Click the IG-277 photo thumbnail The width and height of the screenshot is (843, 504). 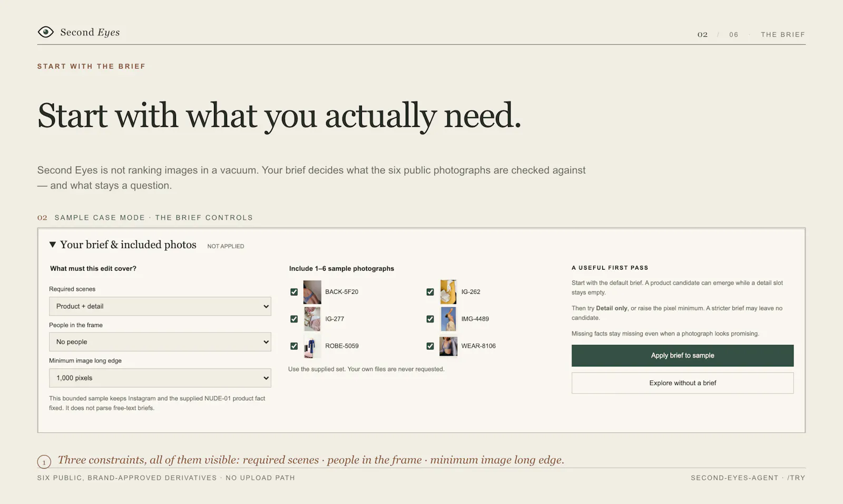[x=312, y=319]
